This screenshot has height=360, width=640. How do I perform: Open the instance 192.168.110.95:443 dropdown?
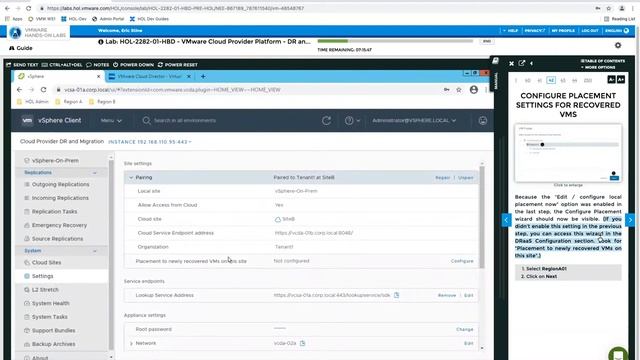pos(150,142)
